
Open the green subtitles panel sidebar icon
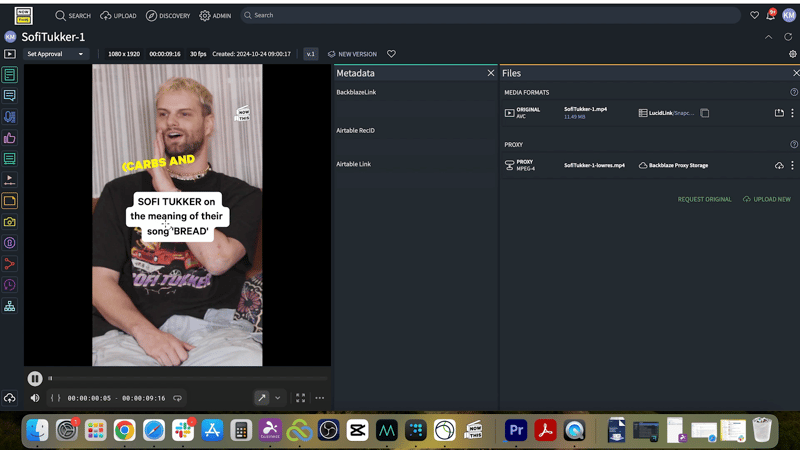[x=10, y=159]
